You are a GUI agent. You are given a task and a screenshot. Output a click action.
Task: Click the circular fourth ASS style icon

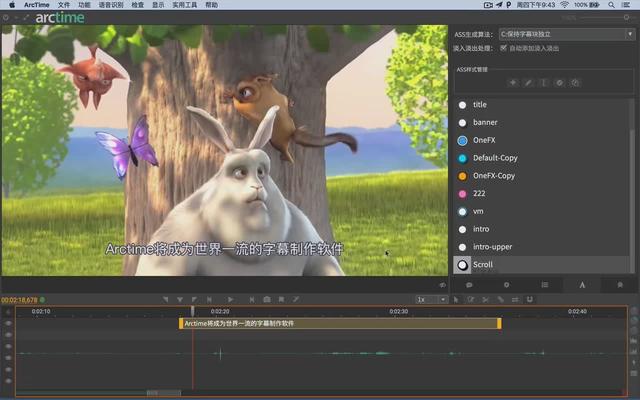559,83
